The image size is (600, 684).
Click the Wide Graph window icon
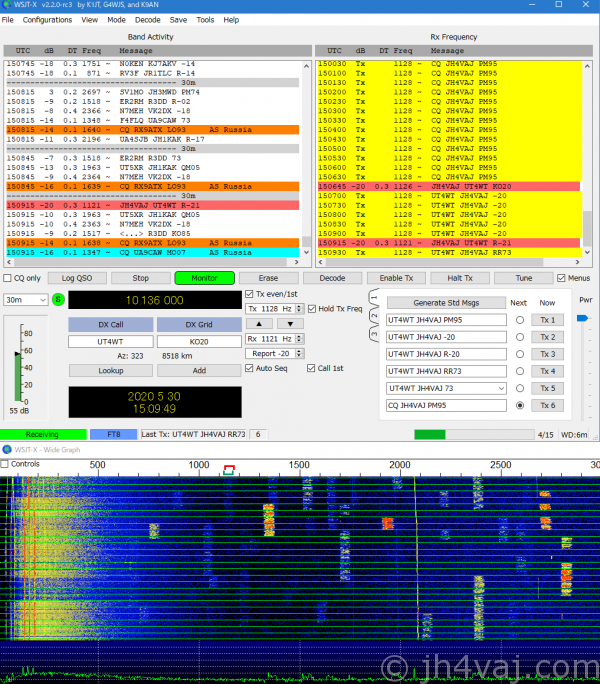click(x=7, y=449)
